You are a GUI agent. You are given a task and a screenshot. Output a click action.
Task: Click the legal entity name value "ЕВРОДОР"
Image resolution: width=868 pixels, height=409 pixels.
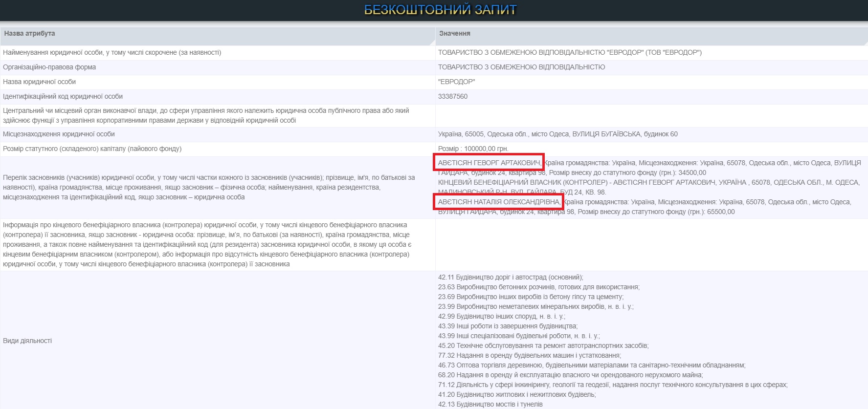(x=456, y=82)
